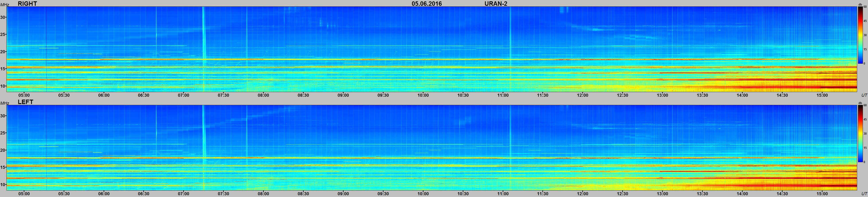Click the 10:30 tick under RIGHT panel
This screenshot has width=868, height=197.
(x=463, y=95)
